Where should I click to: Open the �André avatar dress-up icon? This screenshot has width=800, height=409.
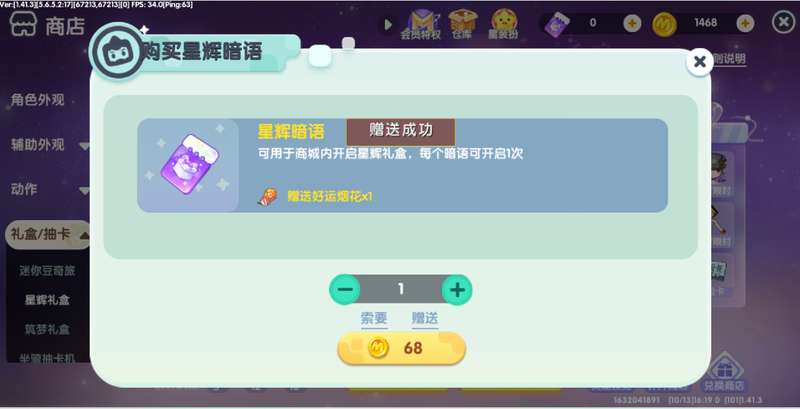pos(504,24)
